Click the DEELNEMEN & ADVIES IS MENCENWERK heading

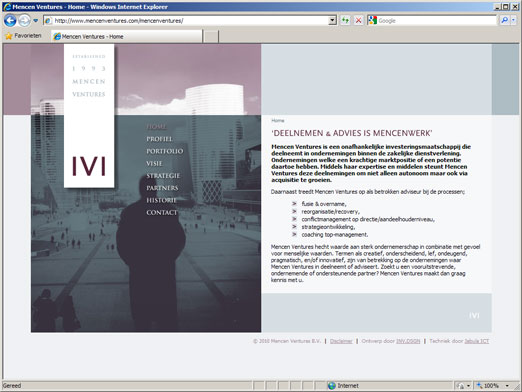click(352, 133)
